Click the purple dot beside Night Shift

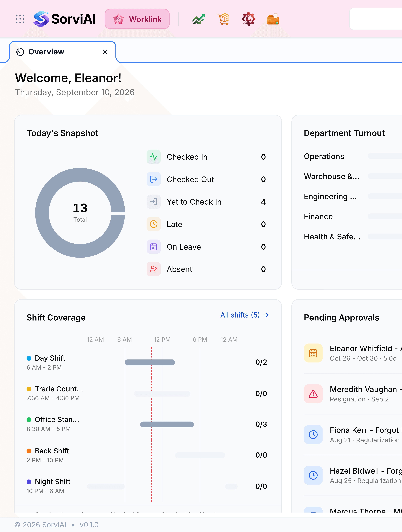coord(29,482)
